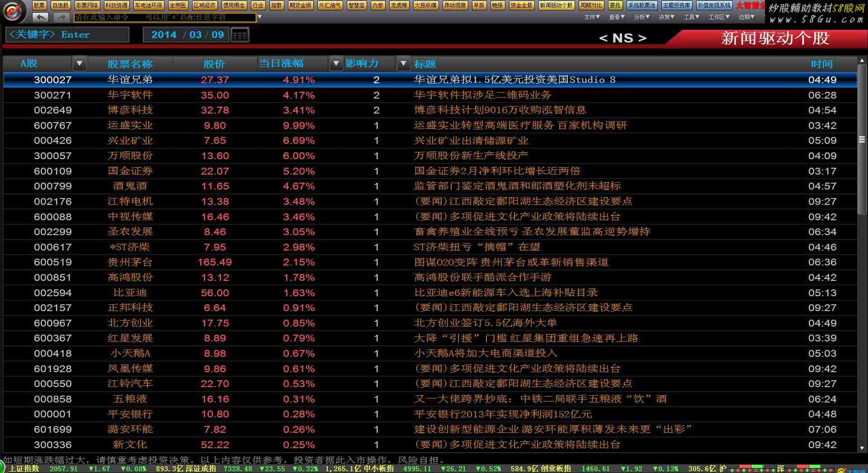The height and width of the screenshot is (473, 868).
Task: Open the 当日涨幅 column dropdown arrow
Action: coord(335,64)
